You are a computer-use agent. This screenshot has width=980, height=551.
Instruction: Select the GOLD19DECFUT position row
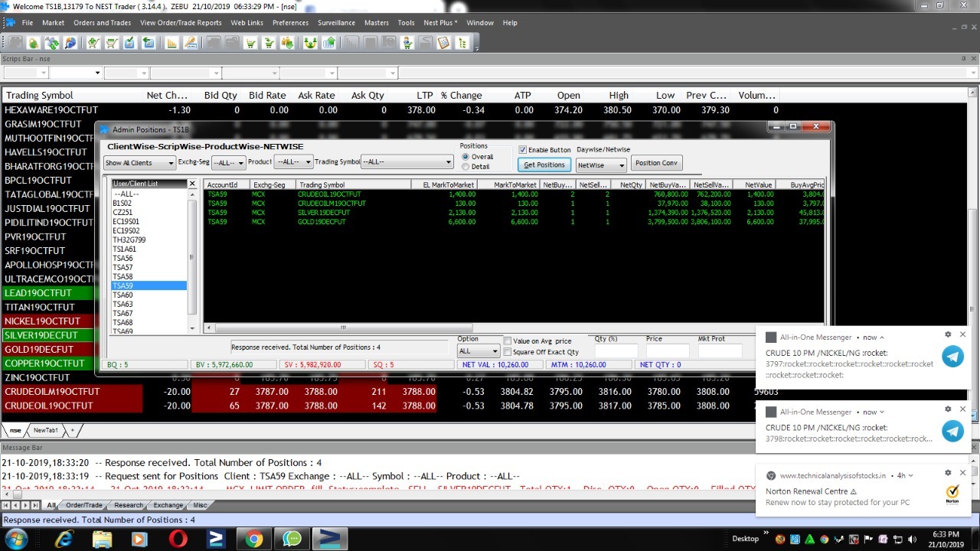[514, 222]
